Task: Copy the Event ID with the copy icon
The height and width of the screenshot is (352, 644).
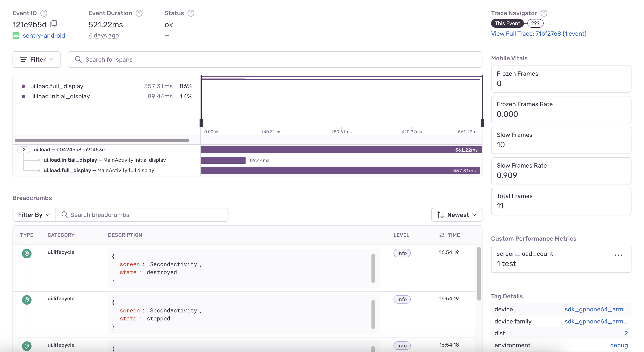Action: coord(53,24)
